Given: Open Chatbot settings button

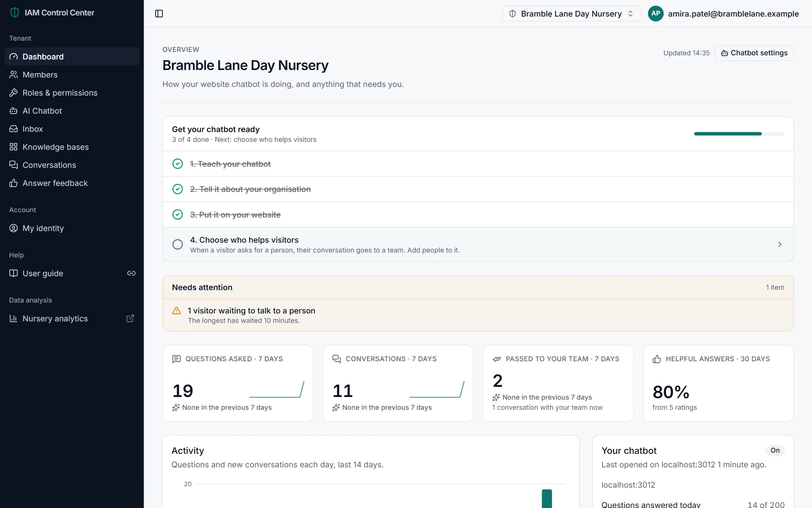Looking at the screenshot, I should [754, 53].
